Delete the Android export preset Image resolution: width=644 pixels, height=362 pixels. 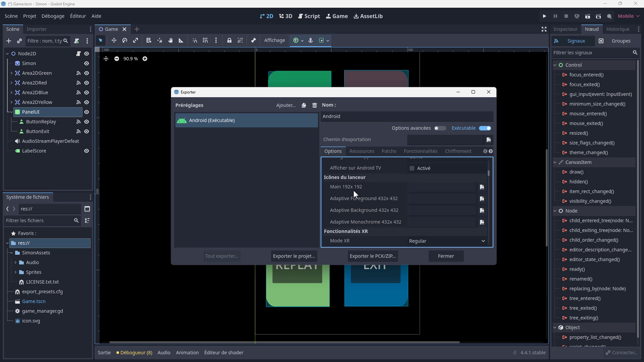(314, 105)
